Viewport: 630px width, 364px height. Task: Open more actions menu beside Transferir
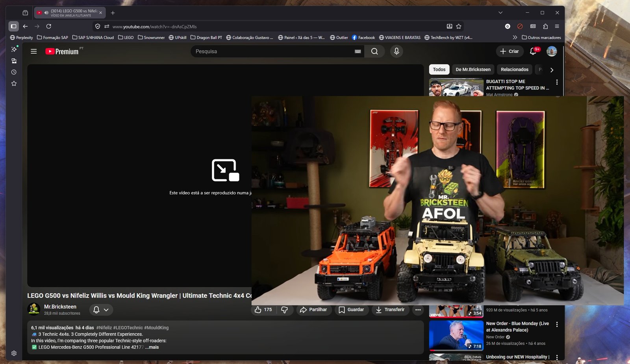pos(418,310)
